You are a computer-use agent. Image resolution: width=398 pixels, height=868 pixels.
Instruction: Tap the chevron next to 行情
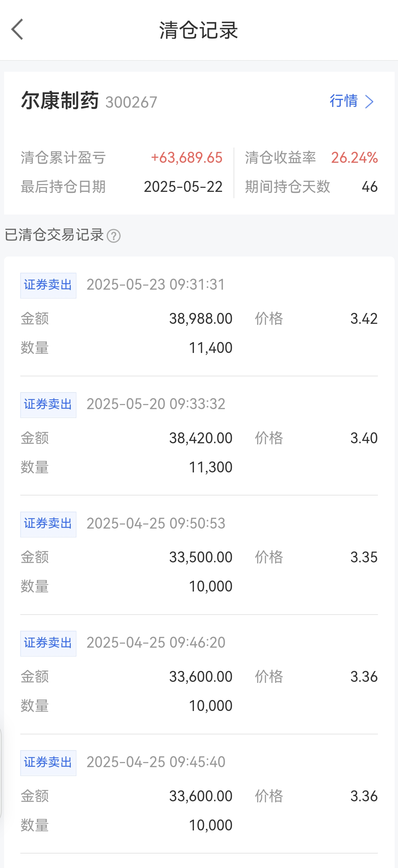pos(370,102)
